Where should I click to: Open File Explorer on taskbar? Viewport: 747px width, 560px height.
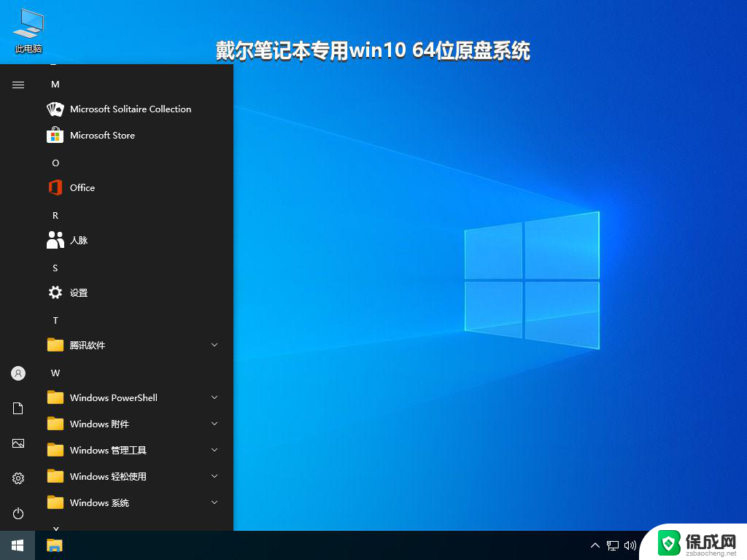(x=55, y=545)
